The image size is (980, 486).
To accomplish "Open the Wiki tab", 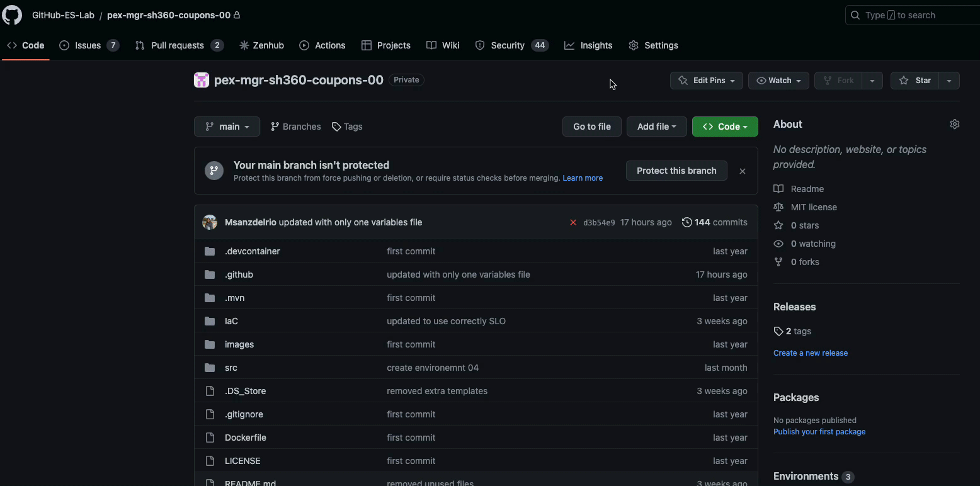I will click(x=443, y=45).
